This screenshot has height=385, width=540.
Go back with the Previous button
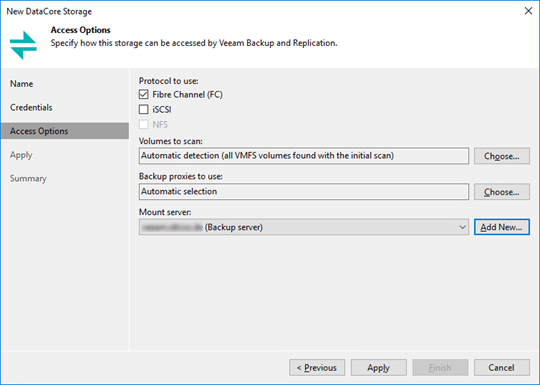tap(317, 368)
